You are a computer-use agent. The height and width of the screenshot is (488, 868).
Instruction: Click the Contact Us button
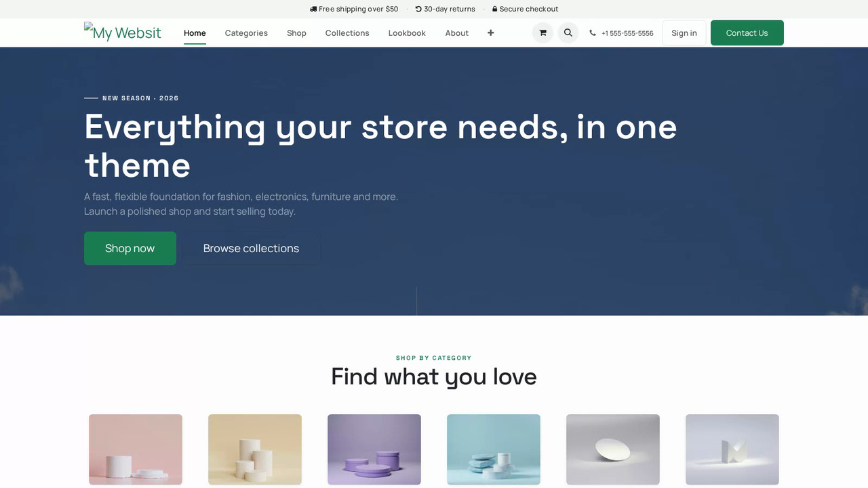tap(747, 33)
